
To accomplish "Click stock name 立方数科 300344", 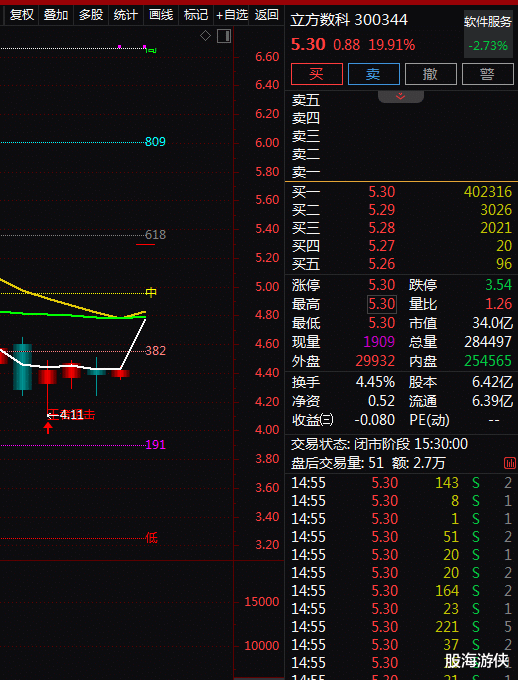I will [x=349, y=20].
